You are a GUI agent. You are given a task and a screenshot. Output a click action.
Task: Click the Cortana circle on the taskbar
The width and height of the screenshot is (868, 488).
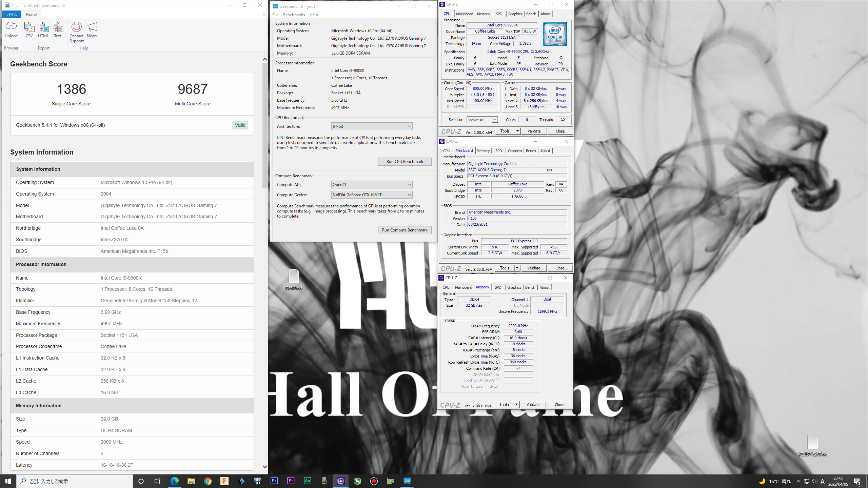[x=141, y=481]
